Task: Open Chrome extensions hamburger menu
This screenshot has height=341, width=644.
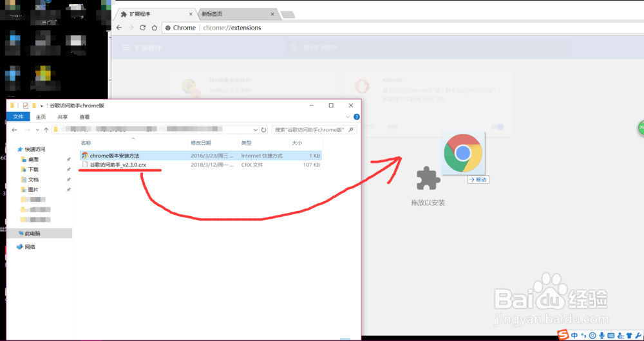Action: (126, 48)
